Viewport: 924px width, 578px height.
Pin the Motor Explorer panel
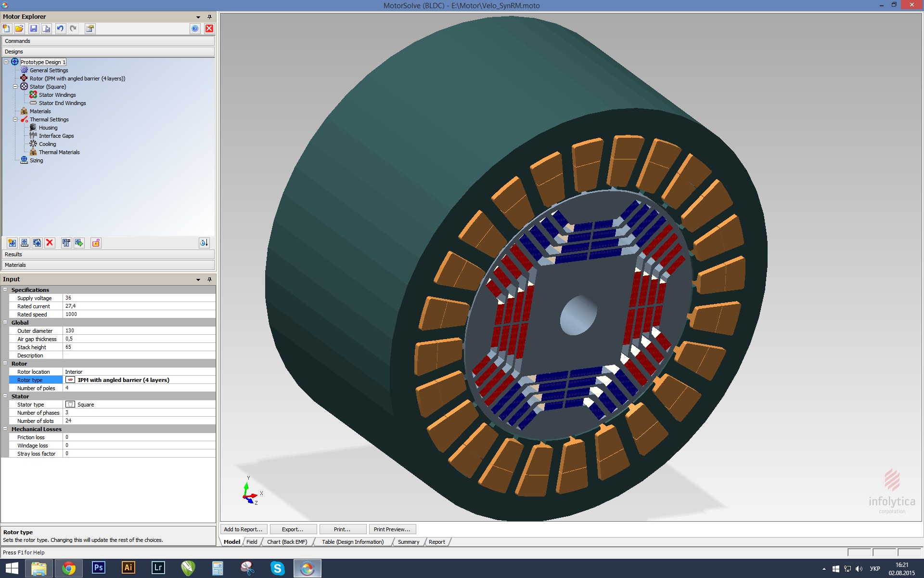[x=209, y=17]
